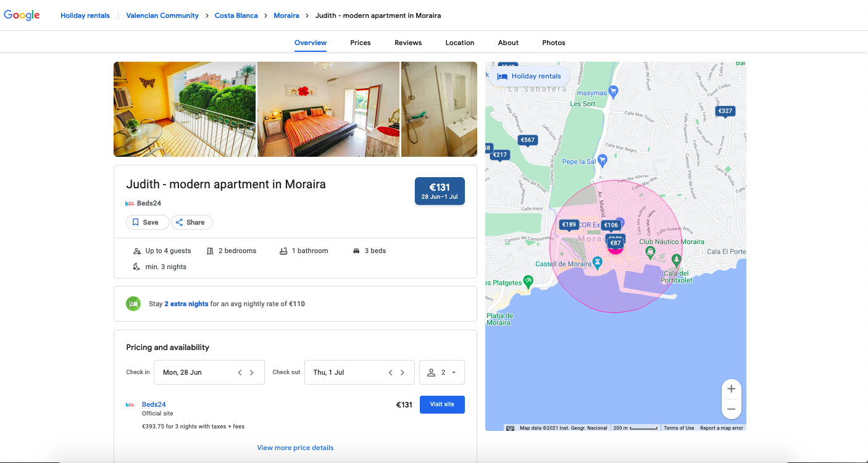
Task: Go to Valencian Community breadcrumb
Action: 162,15
